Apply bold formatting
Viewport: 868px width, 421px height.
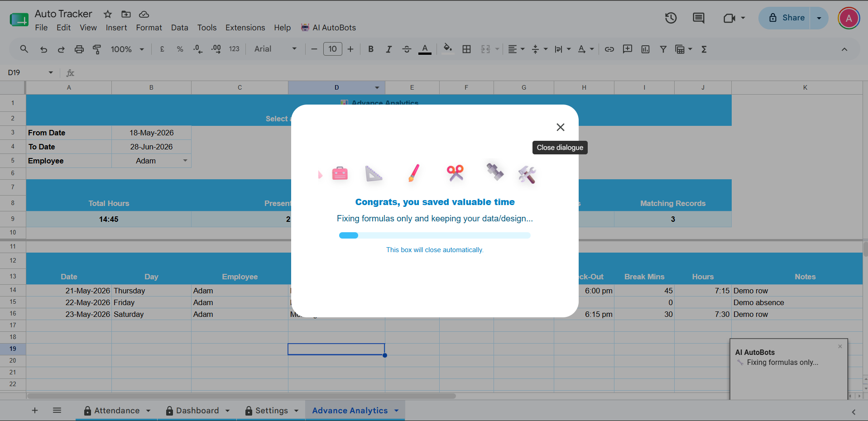[x=371, y=49]
